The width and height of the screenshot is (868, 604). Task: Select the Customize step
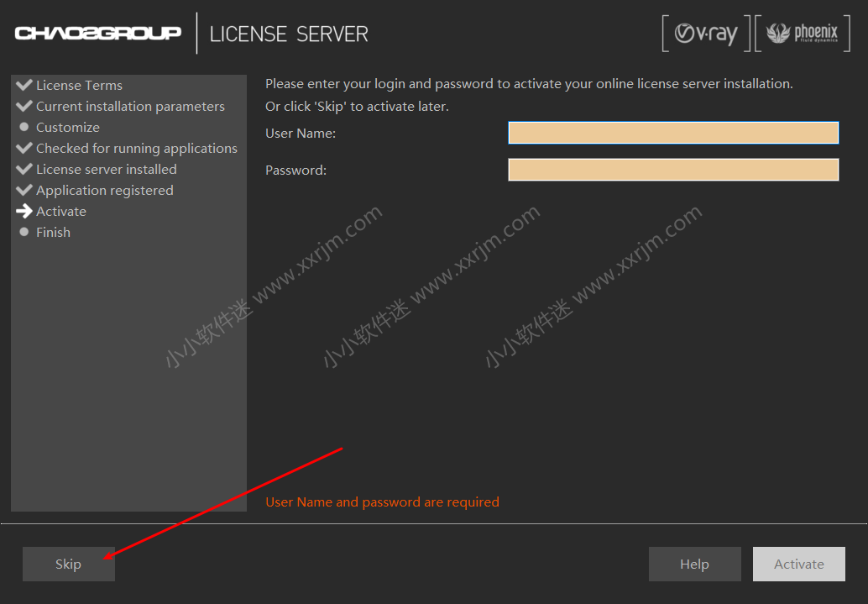coord(67,128)
